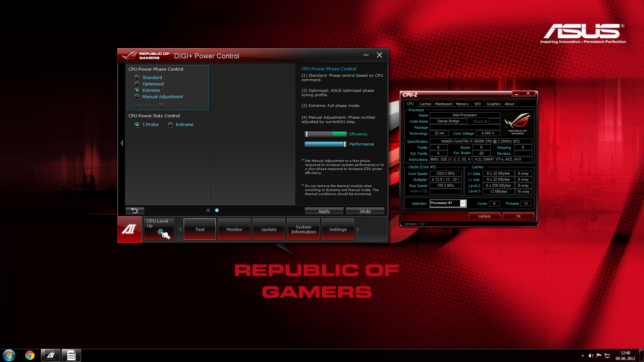Select Standard phase control

[137, 78]
